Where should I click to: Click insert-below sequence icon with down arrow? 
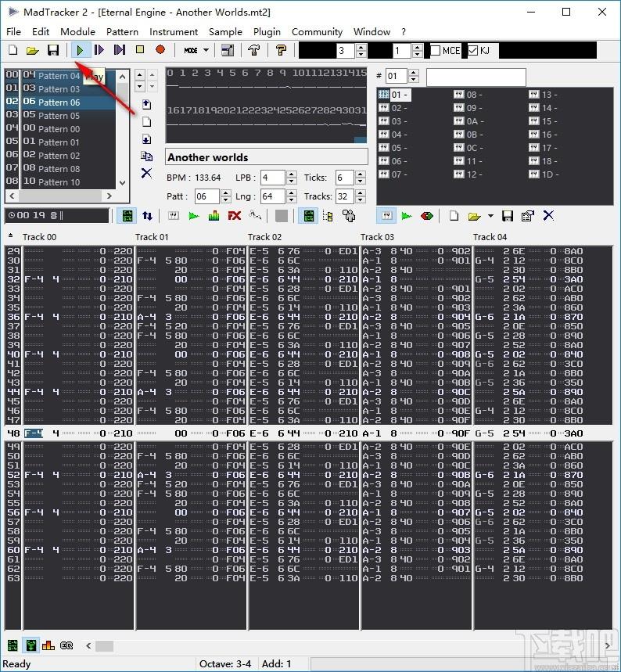146,138
